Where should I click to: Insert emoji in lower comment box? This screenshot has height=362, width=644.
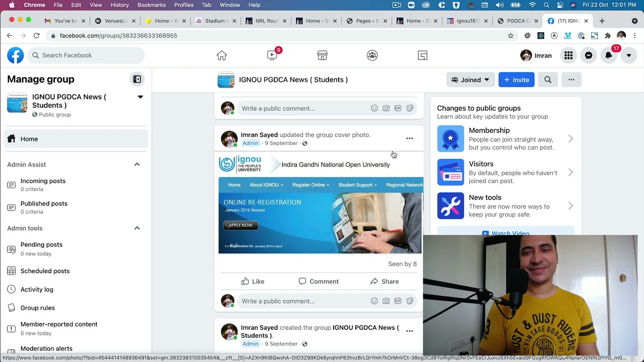[x=374, y=301]
